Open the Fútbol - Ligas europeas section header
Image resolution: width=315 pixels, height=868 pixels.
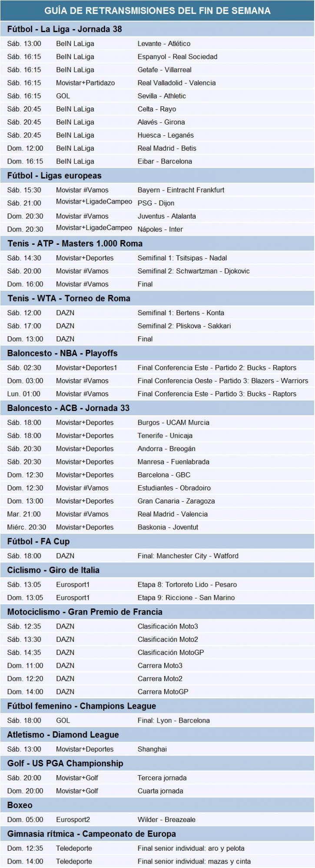click(54, 176)
